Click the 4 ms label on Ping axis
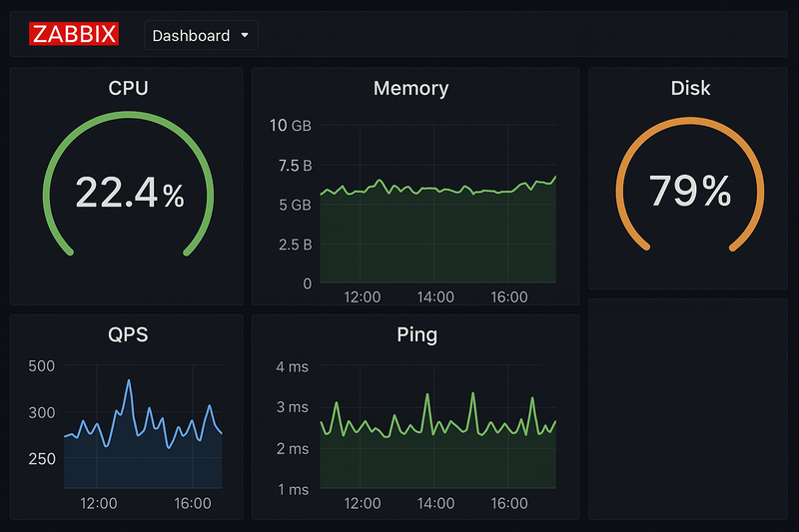Viewport: 799px width, 532px height. 292,367
